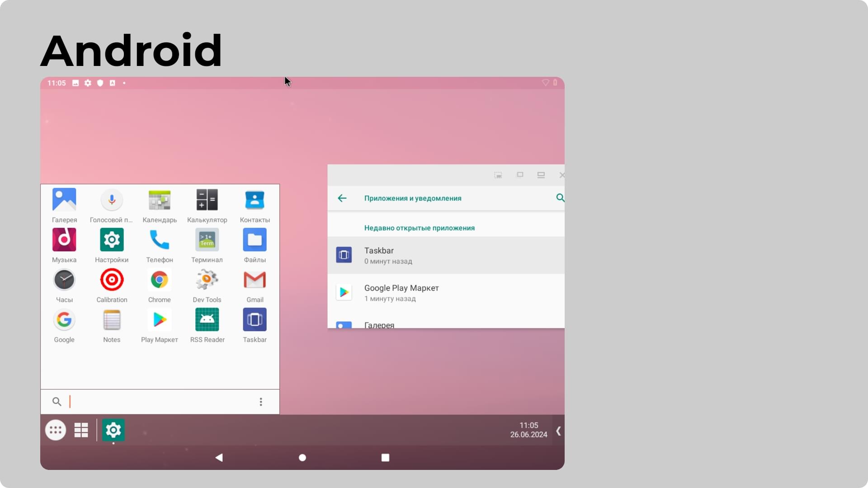Collapse the taskbar with the chevron arrow

pos(559,431)
